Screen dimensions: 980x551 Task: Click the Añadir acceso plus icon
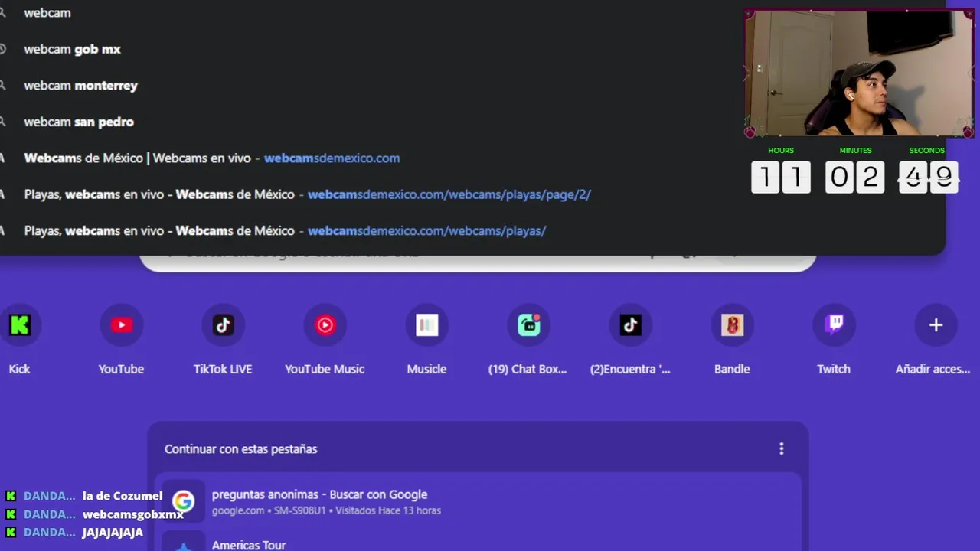pos(936,325)
